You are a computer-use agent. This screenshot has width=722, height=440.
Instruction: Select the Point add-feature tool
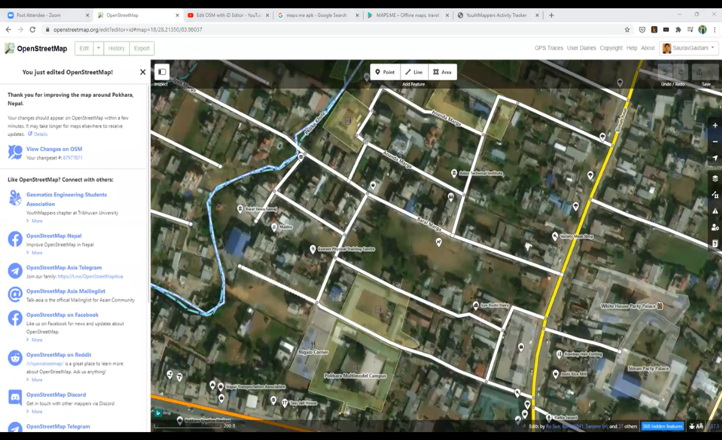(x=385, y=72)
